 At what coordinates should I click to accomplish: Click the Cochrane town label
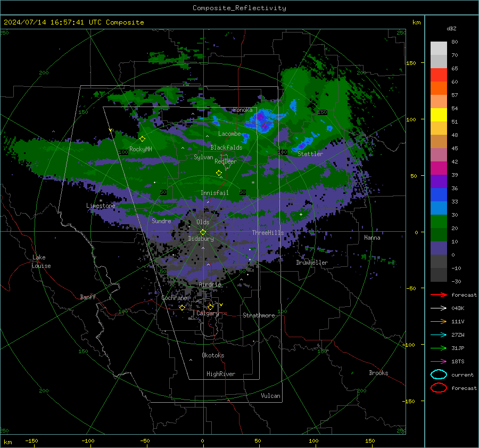coord(174,298)
